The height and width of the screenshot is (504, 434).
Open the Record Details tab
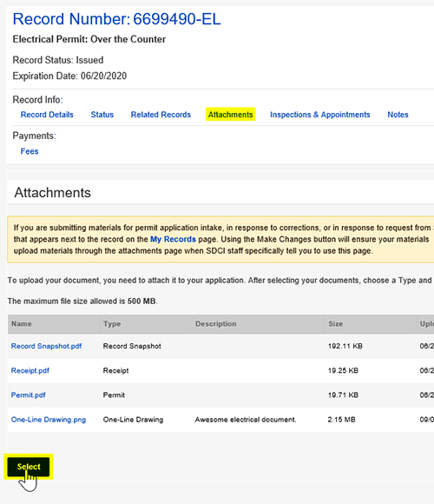pos(47,115)
